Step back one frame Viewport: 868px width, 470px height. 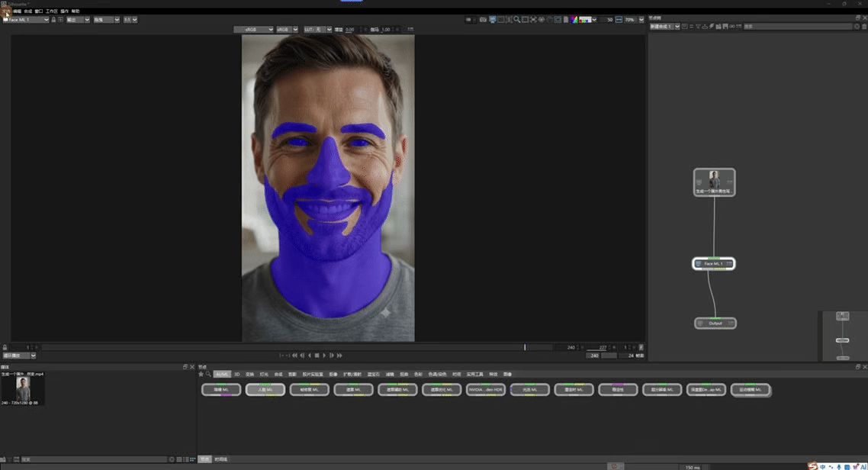click(302, 356)
